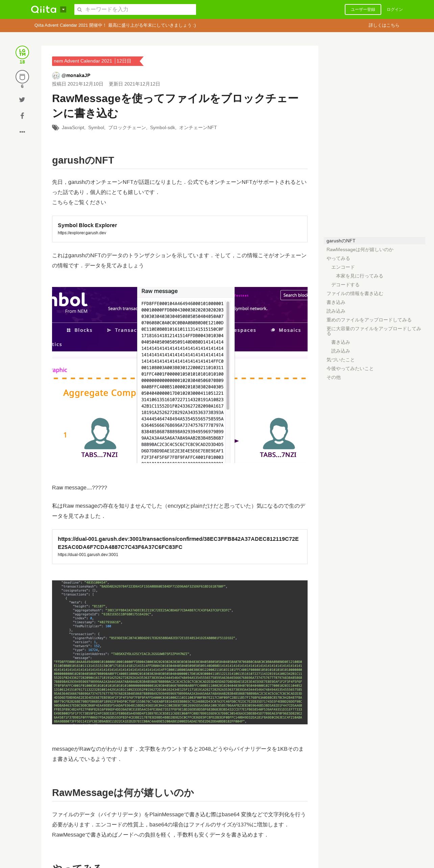The image size is (434, 868).
Task: Click the stock bookmark icon
Action: click(x=22, y=77)
